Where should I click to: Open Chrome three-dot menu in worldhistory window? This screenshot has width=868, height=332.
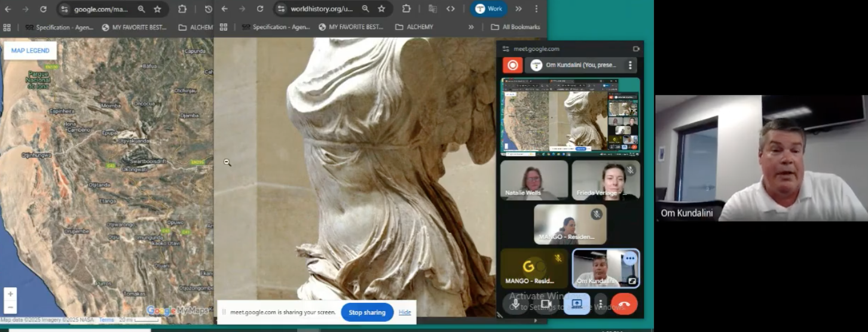click(536, 9)
